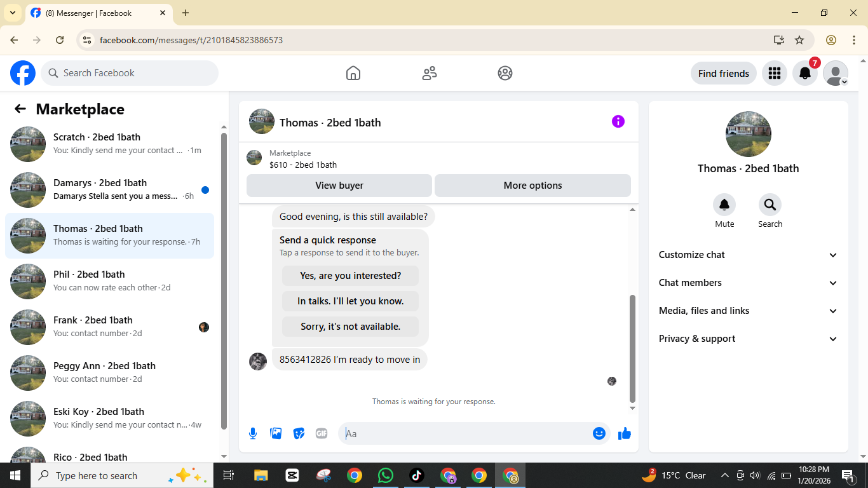868x488 pixels.
Task: Open Windows notification center
Action: pyautogui.click(x=849, y=475)
